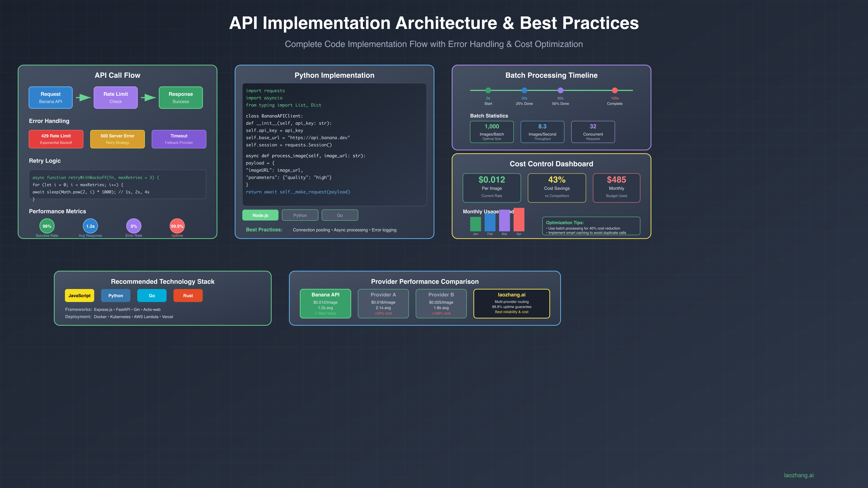This screenshot has height=488, width=868.
Task: Click the Provider B comparison card
Action: click(x=441, y=303)
